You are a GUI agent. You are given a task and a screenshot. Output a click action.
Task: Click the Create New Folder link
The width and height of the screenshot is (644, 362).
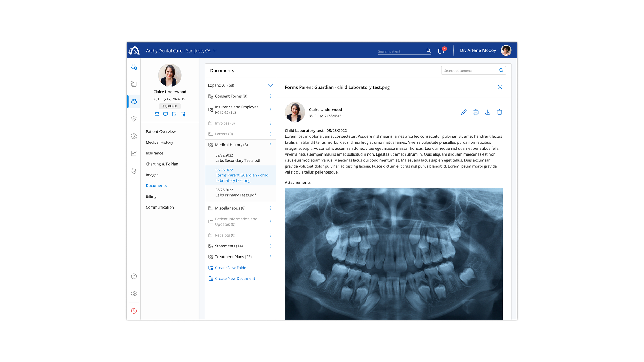[x=231, y=268]
